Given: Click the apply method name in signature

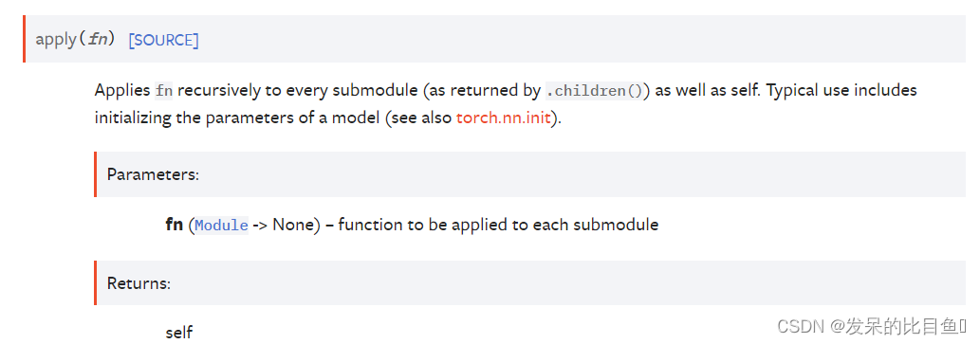Looking at the screenshot, I should [56, 40].
